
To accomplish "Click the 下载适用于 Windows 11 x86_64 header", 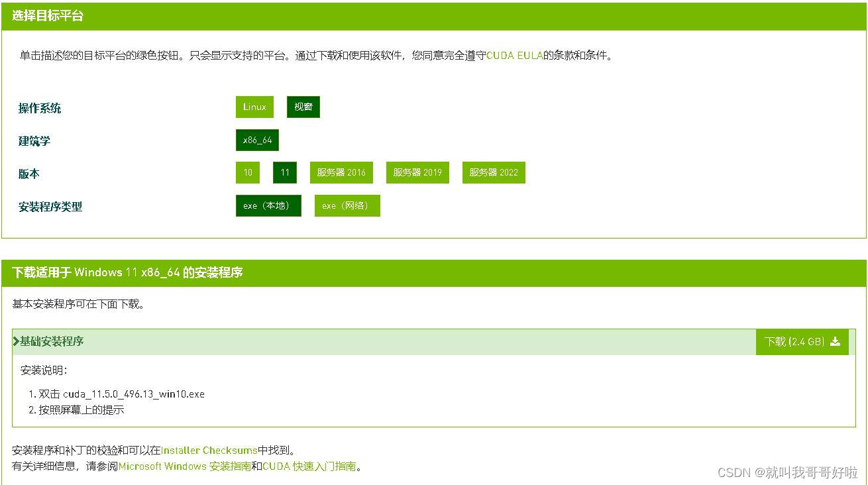I will tap(434, 273).
